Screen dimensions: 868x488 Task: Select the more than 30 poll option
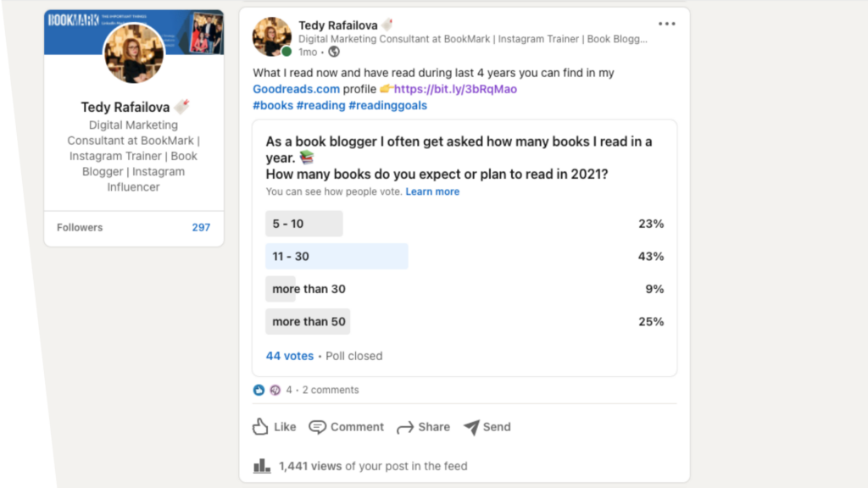coord(464,289)
